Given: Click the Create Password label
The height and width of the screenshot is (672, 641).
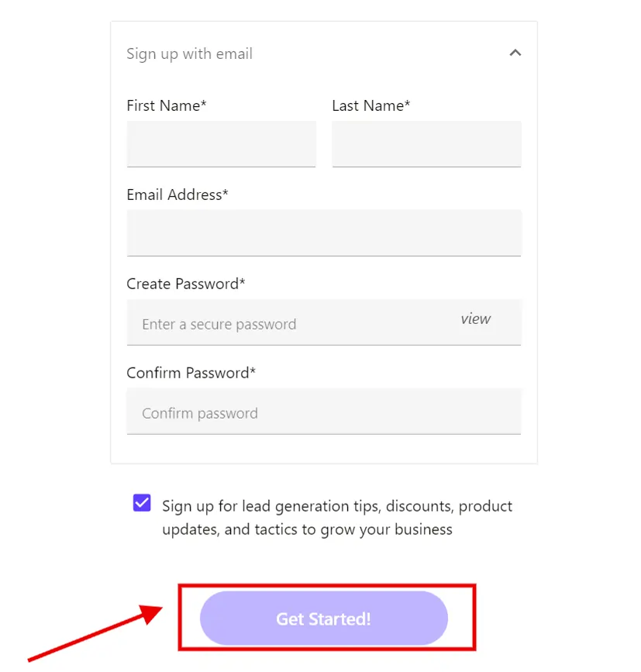Looking at the screenshot, I should [186, 284].
